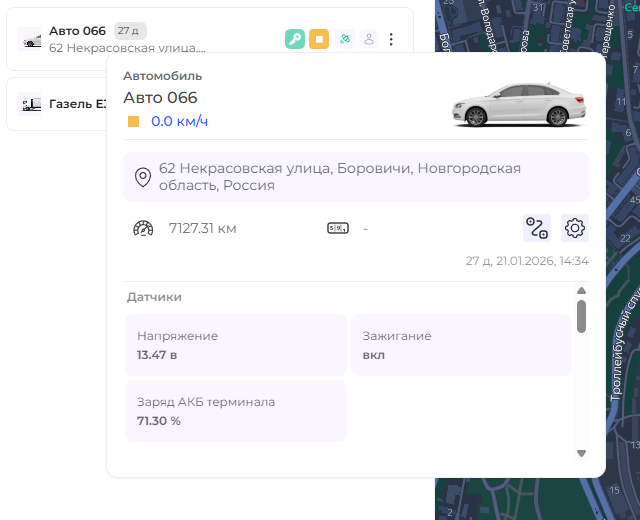This screenshot has width=640, height=520.
Task: Open the route track icon in popup
Action: coord(537,228)
